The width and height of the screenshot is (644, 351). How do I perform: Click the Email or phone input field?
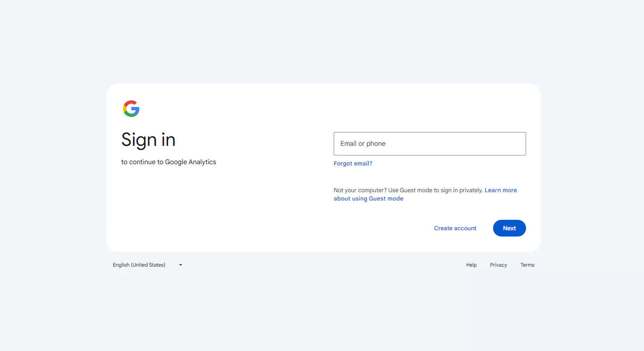click(429, 143)
